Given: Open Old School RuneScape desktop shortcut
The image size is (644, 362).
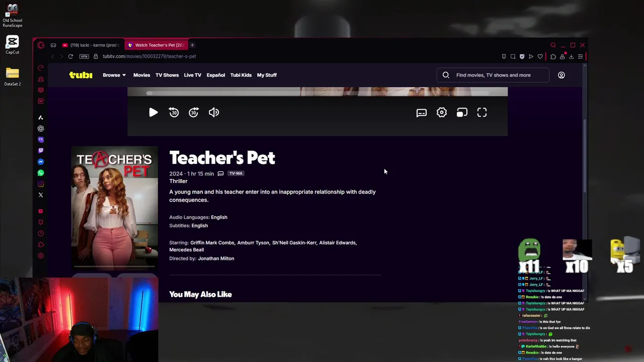Looking at the screenshot, I should pos(13,16).
